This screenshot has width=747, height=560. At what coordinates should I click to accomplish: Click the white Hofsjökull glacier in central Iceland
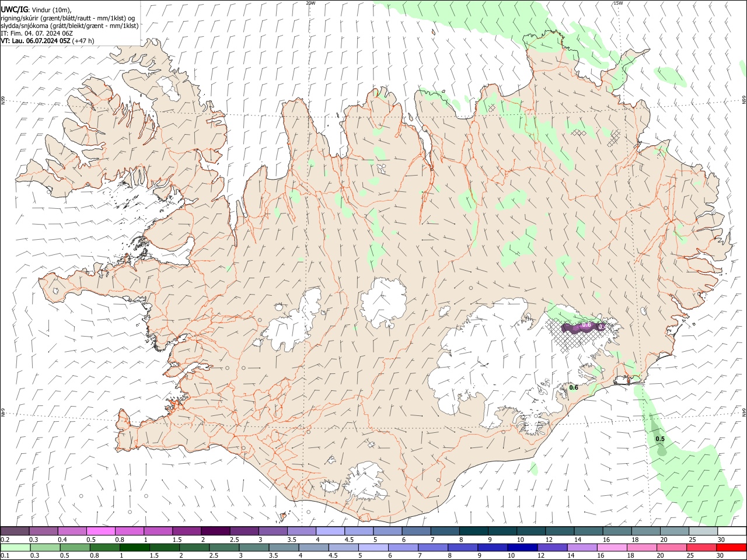pos(383,302)
